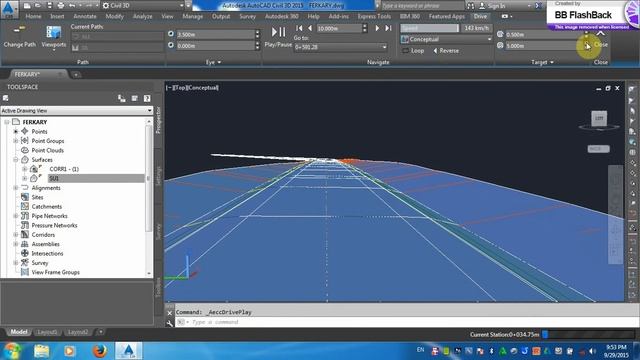Open the Survey ribbon tab
Viewport: 640px width, 360px height.
(x=247, y=16)
